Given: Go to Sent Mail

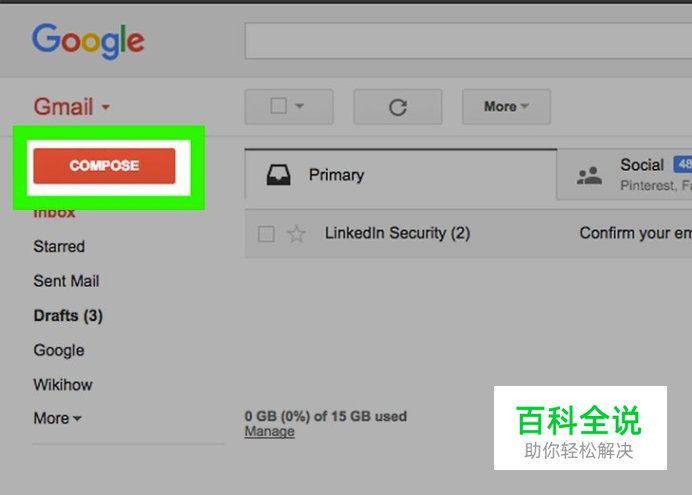Looking at the screenshot, I should (x=66, y=281).
